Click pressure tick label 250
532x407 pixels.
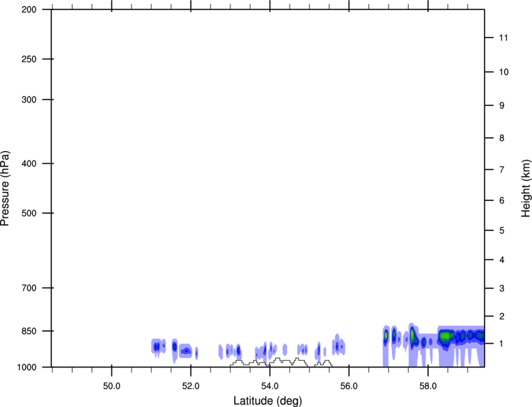coord(29,59)
